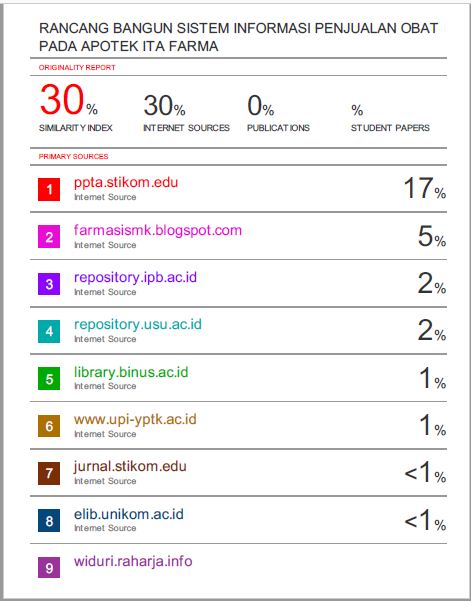This screenshot has width=471, height=601.
Task: Click the teal source number 4 badge
Action: [x=49, y=331]
